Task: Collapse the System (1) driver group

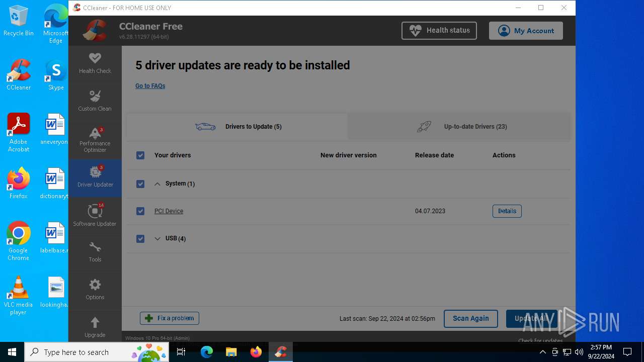Action: tap(157, 184)
